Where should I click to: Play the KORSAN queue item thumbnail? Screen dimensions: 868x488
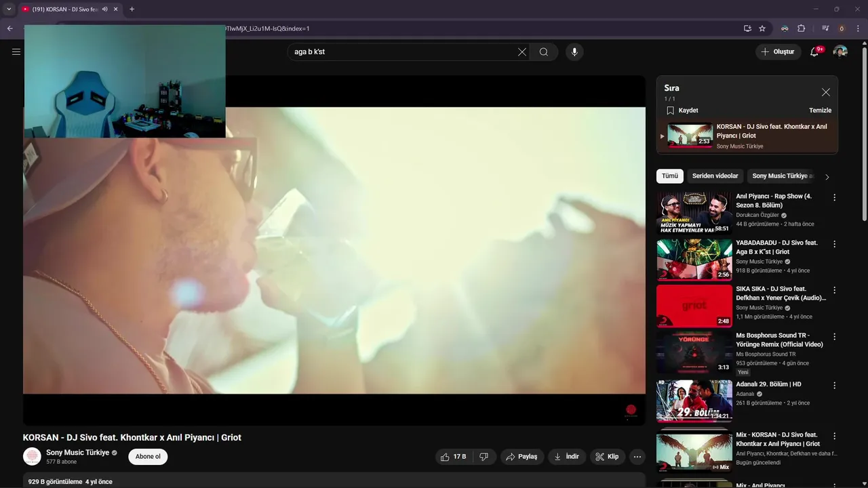(x=690, y=135)
